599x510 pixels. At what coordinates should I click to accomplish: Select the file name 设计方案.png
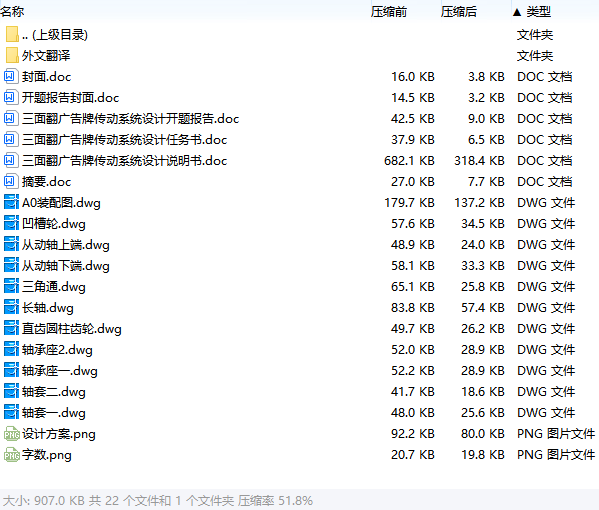[58, 434]
